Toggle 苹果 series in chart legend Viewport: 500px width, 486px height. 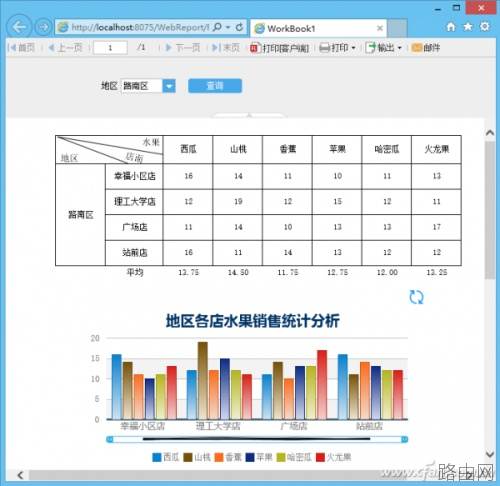(x=259, y=457)
